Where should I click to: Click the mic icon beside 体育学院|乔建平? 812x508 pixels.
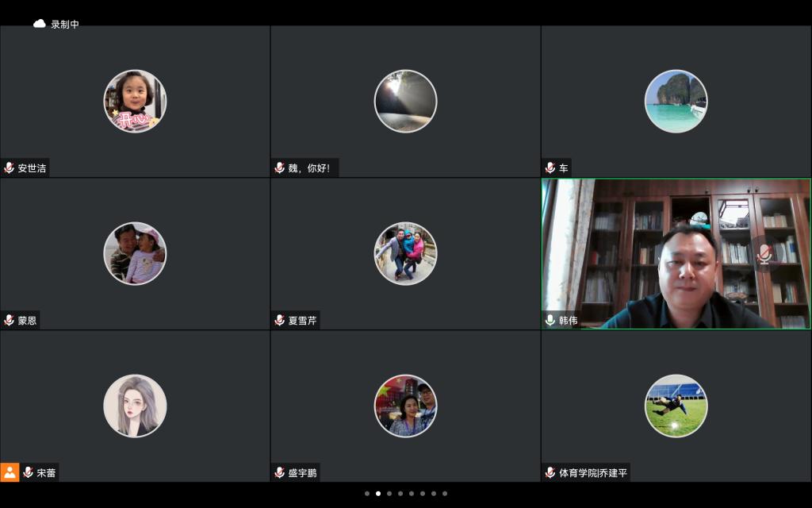pyautogui.click(x=550, y=473)
